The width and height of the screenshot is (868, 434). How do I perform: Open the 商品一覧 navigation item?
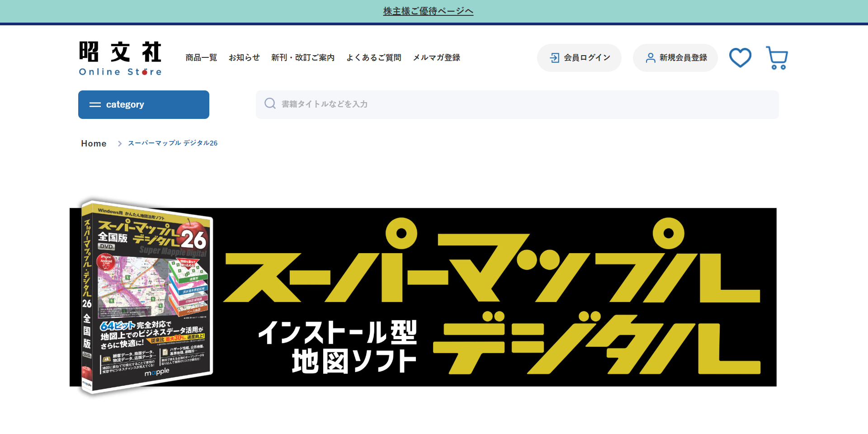[x=201, y=57]
